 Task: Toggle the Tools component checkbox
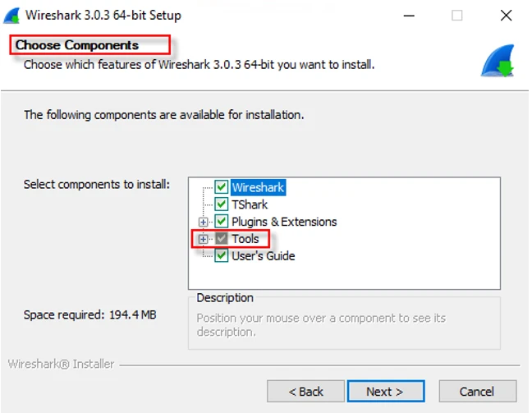(x=222, y=239)
